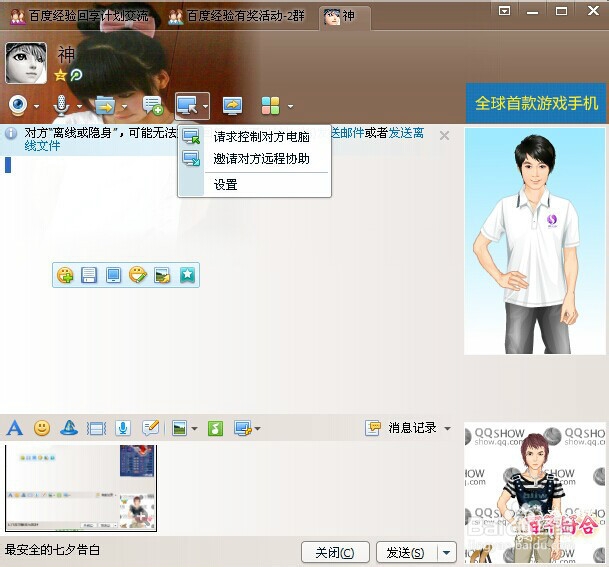Open the window menu dropdown button in title bar

click(x=505, y=11)
